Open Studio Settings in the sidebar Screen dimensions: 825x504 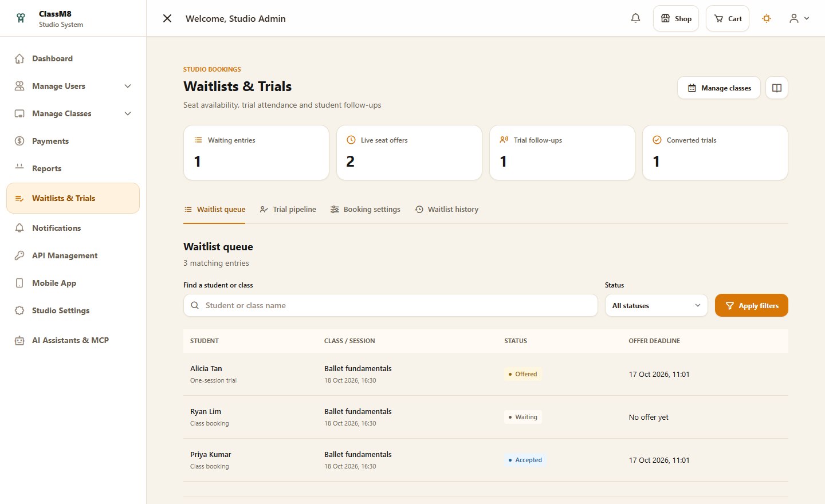point(73,310)
